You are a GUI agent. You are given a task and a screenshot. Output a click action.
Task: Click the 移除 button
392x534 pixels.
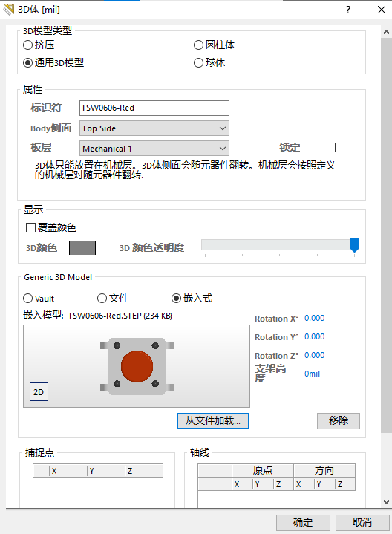(339, 421)
